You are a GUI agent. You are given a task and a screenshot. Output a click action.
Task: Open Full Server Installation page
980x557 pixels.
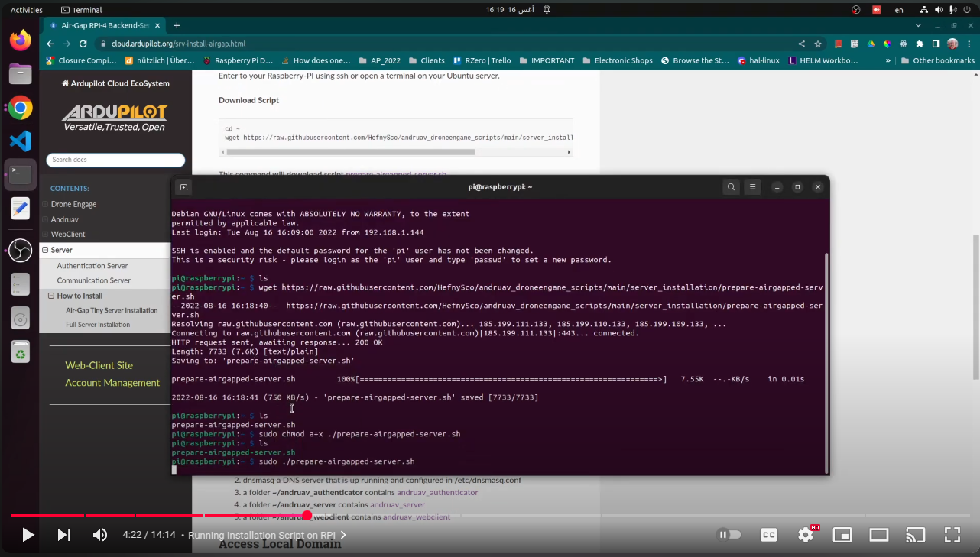coord(98,325)
